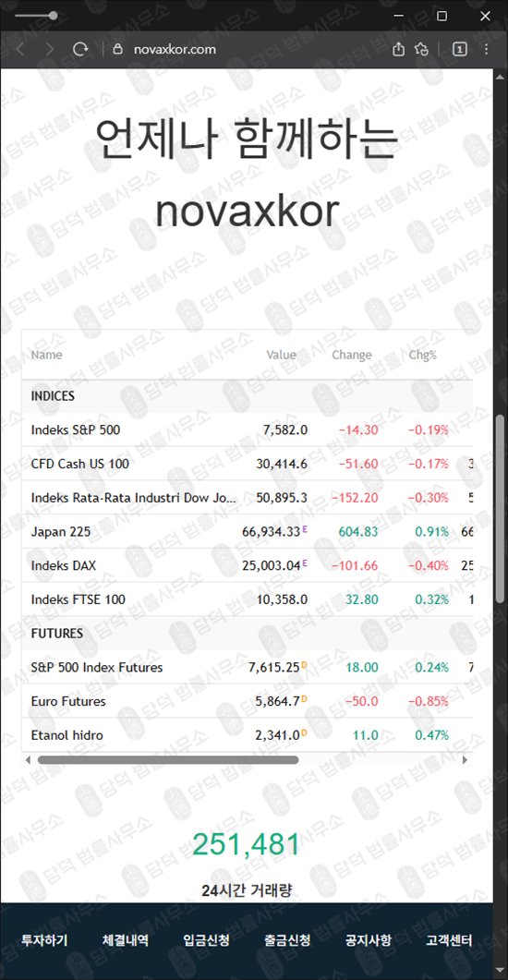Open the 투자하기 menu item

pos(44,939)
